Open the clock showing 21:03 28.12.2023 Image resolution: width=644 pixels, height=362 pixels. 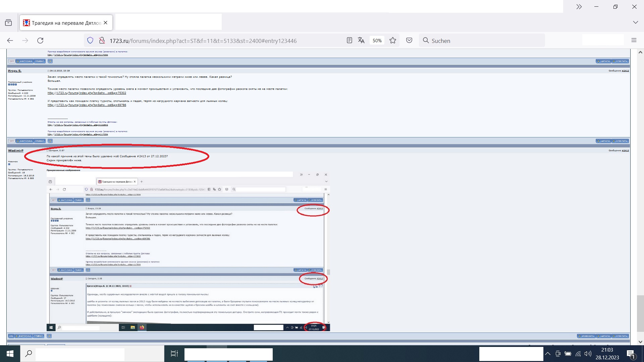pos(607,354)
